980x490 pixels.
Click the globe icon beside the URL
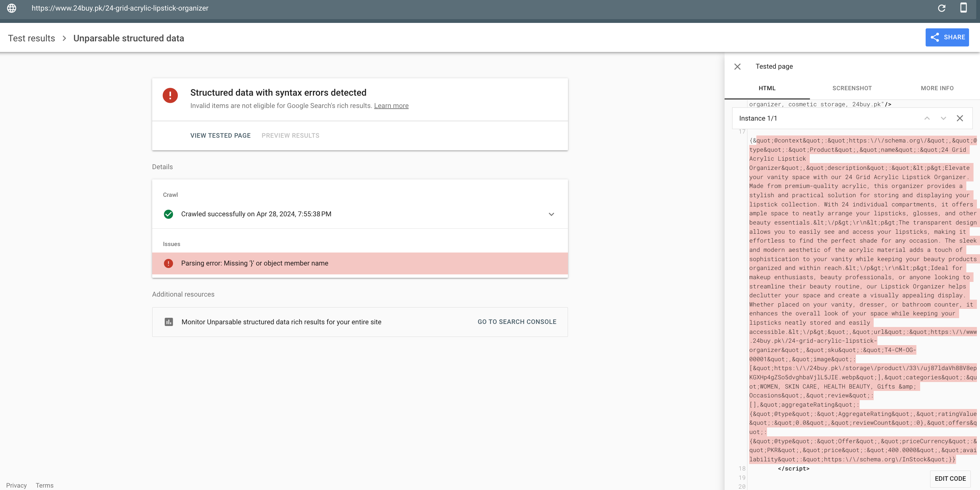click(x=12, y=8)
